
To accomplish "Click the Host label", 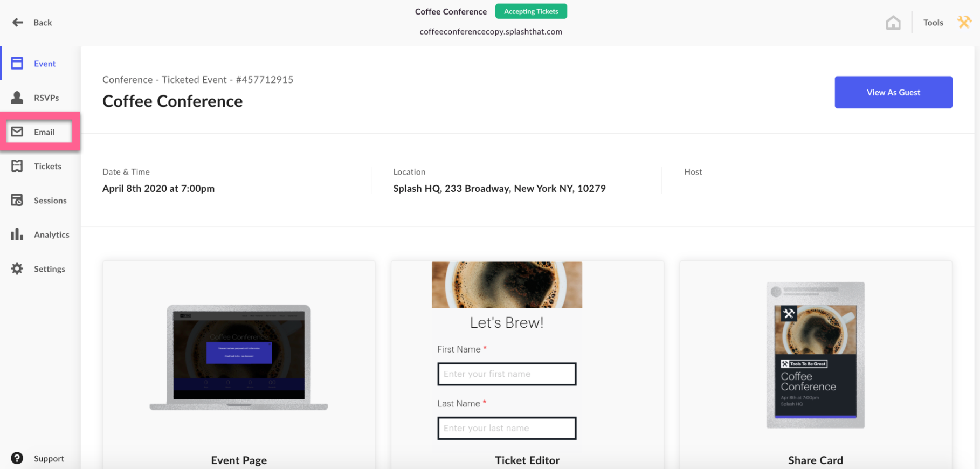I will [x=693, y=172].
